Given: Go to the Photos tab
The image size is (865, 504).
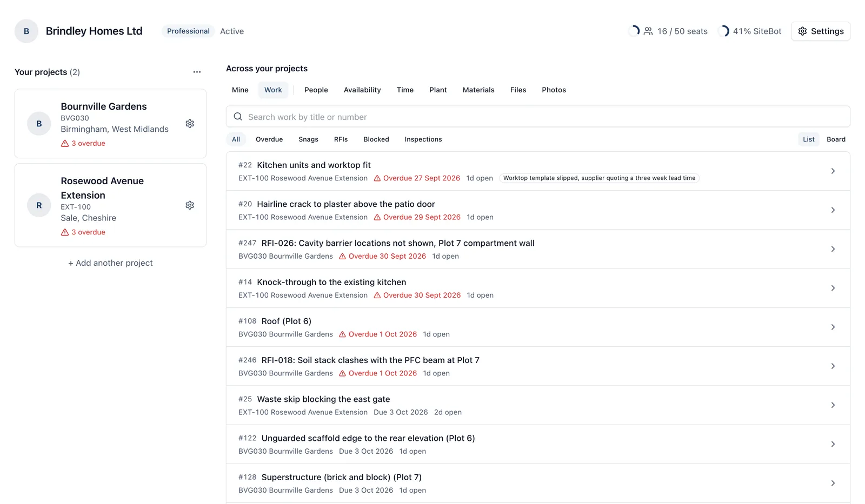Looking at the screenshot, I should click(x=554, y=90).
